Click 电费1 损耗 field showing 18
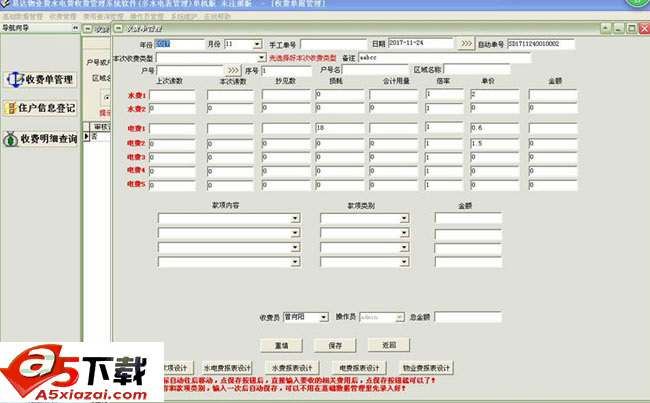The height and width of the screenshot is (403, 650). pyautogui.click(x=340, y=128)
